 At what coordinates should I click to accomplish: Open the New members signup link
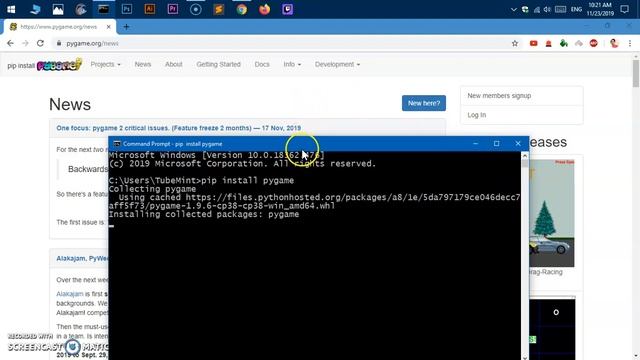[x=499, y=96]
